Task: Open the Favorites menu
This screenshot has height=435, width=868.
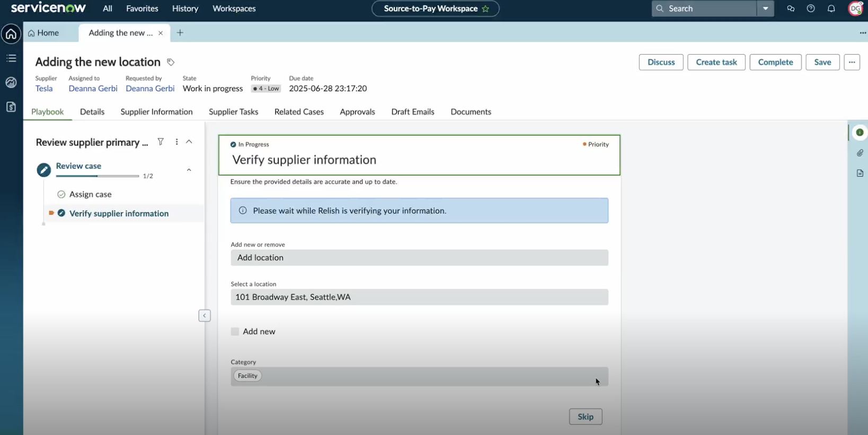Action: tap(142, 8)
